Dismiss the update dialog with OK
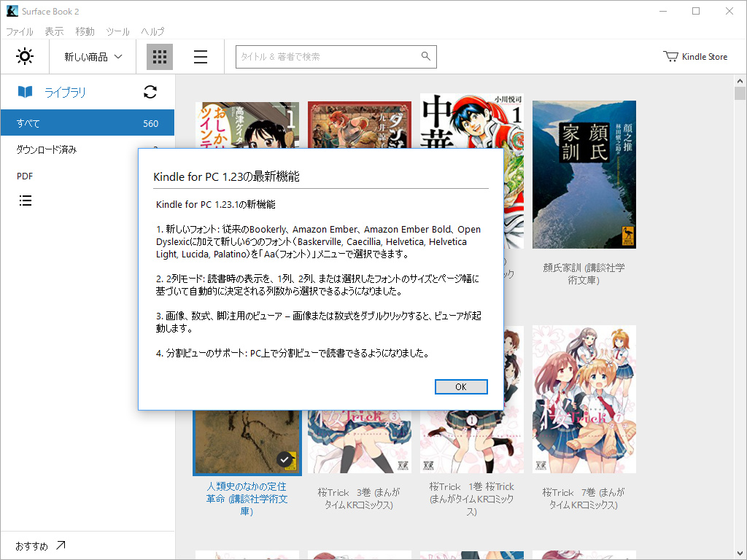Image resolution: width=747 pixels, height=560 pixels. click(x=461, y=386)
